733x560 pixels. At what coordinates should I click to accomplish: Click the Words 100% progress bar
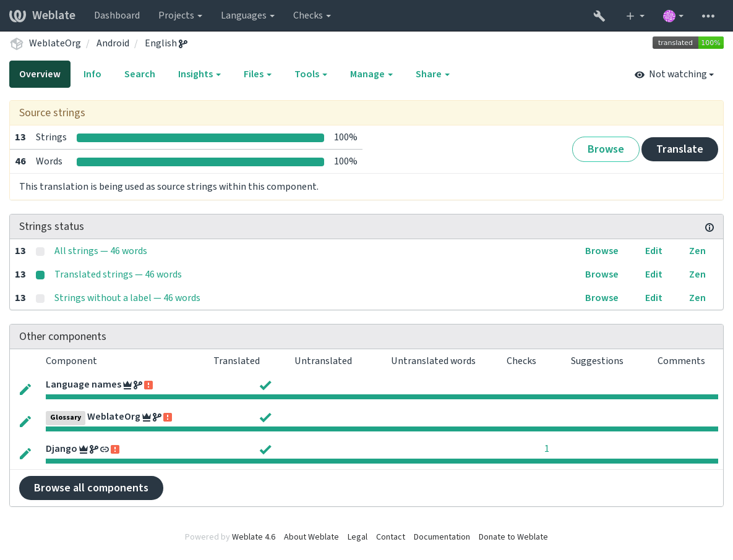pyautogui.click(x=200, y=162)
